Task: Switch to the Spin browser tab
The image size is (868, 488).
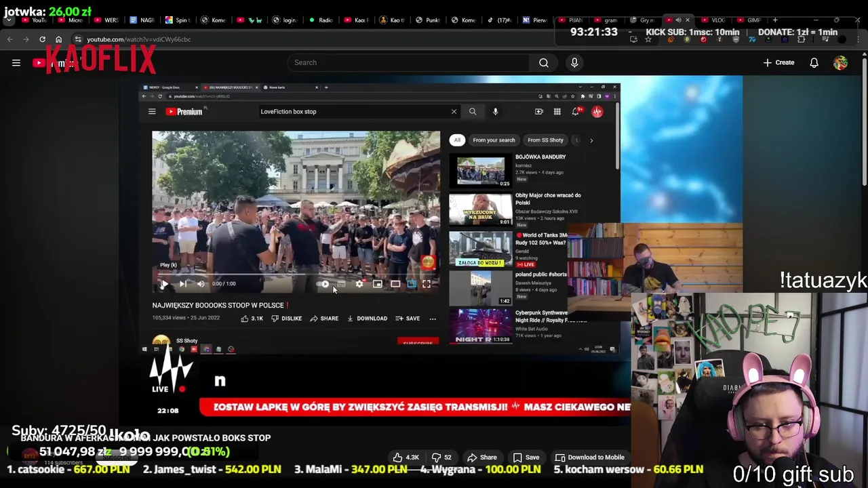Action: (x=178, y=20)
